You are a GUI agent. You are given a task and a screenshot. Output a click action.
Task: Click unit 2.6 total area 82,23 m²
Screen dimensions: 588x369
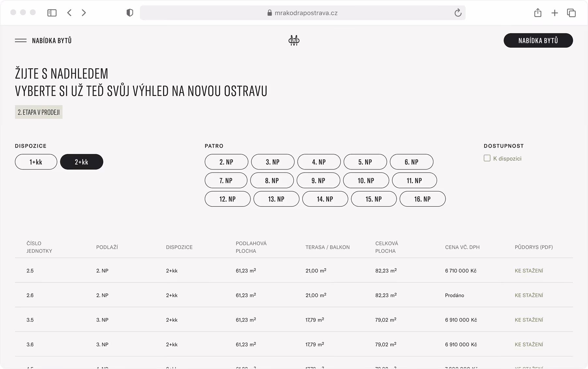pyautogui.click(x=386, y=295)
